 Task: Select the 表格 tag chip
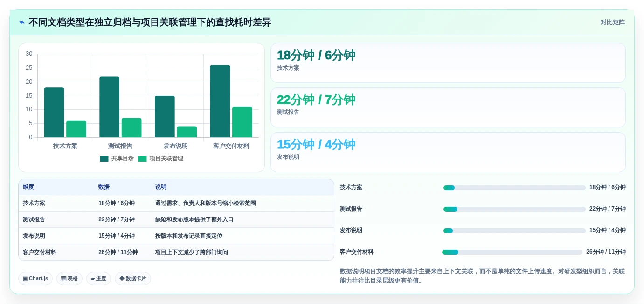pos(69,279)
